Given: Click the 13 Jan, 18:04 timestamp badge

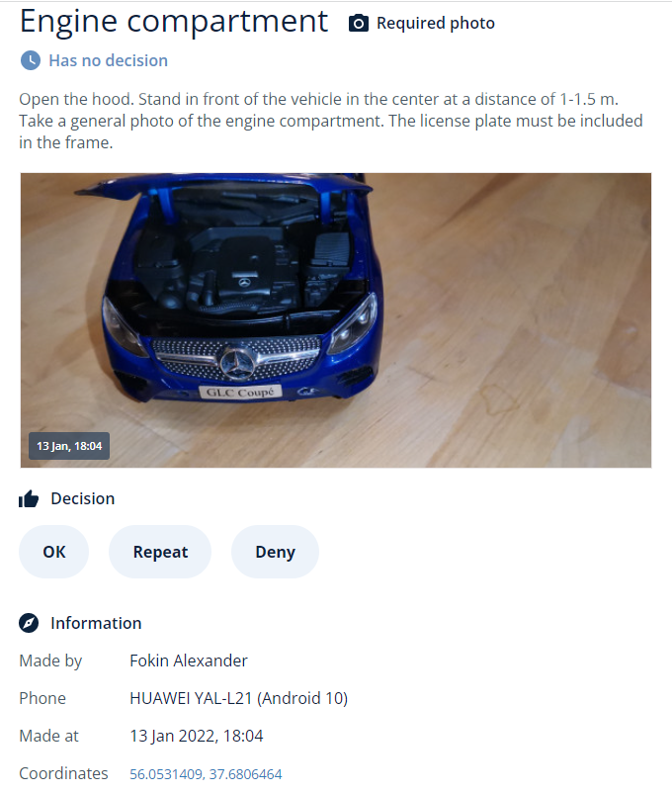Looking at the screenshot, I should (69, 446).
